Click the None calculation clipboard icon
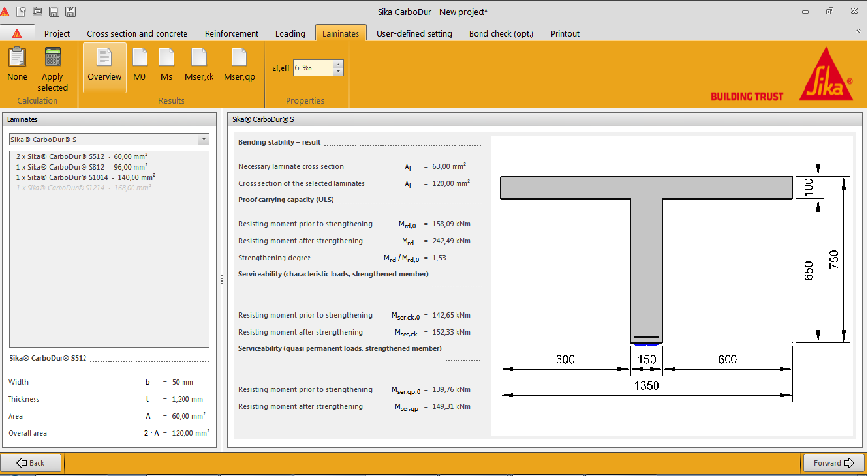This screenshot has width=868, height=476. [18, 65]
